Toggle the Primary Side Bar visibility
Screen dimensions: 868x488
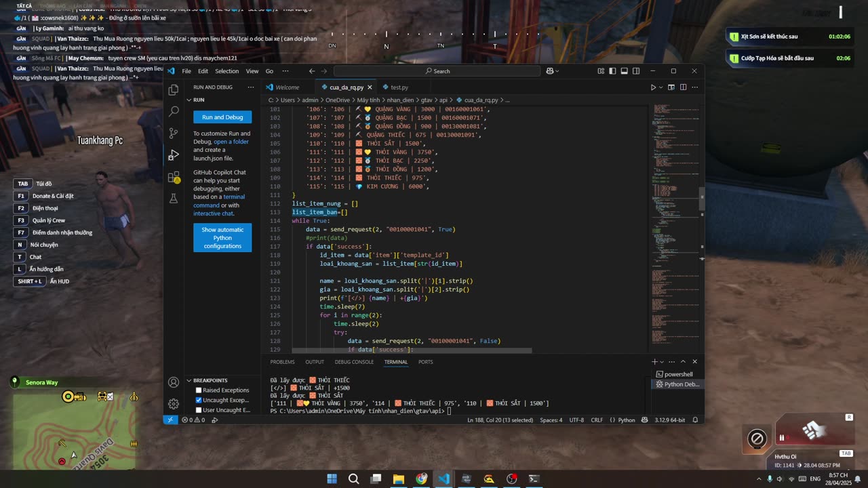[x=613, y=71]
